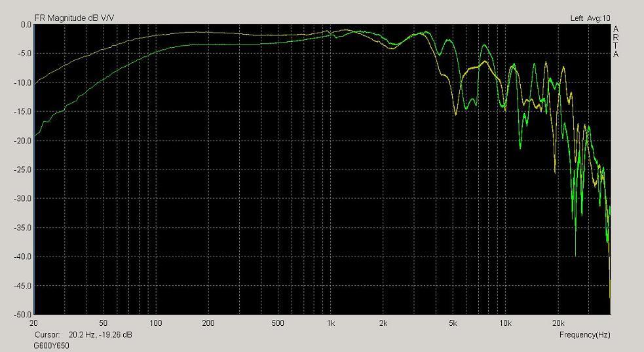This screenshot has width=644, height=352.
Task: Click the yellow curve's deep notch near 5k
Action: click(x=456, y=114)
